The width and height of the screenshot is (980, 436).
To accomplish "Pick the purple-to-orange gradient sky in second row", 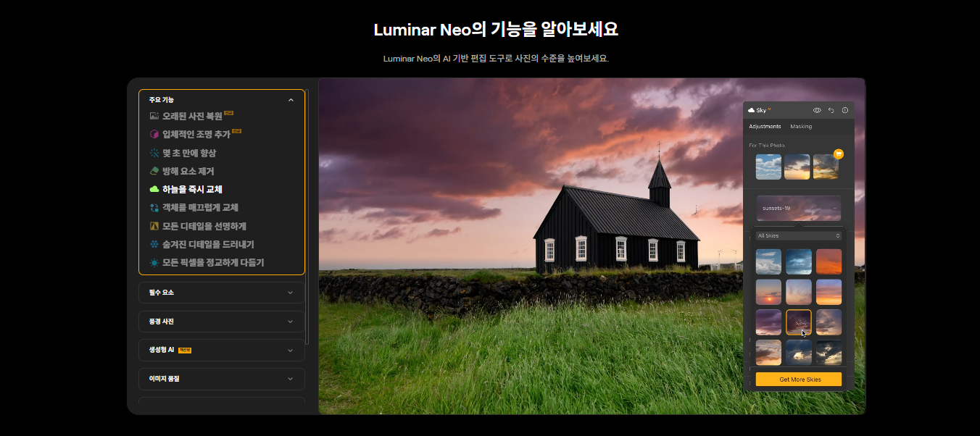I will (x=829, y=292).
